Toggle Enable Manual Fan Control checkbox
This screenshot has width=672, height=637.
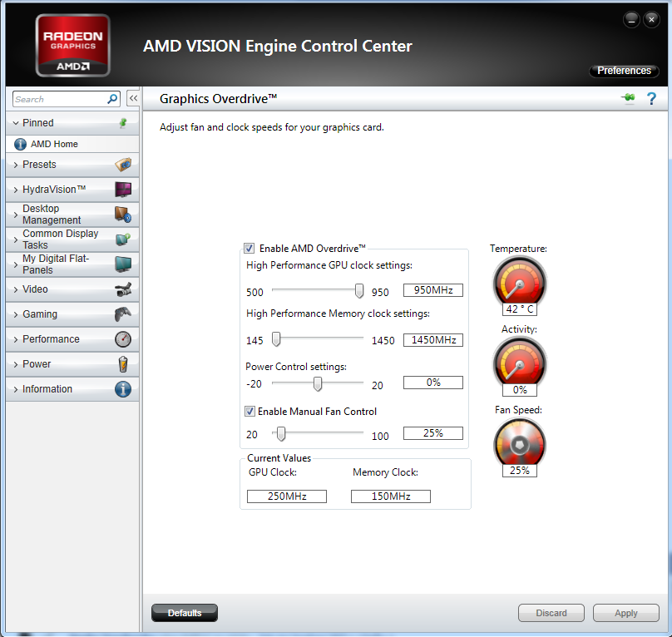coord(250,412)
